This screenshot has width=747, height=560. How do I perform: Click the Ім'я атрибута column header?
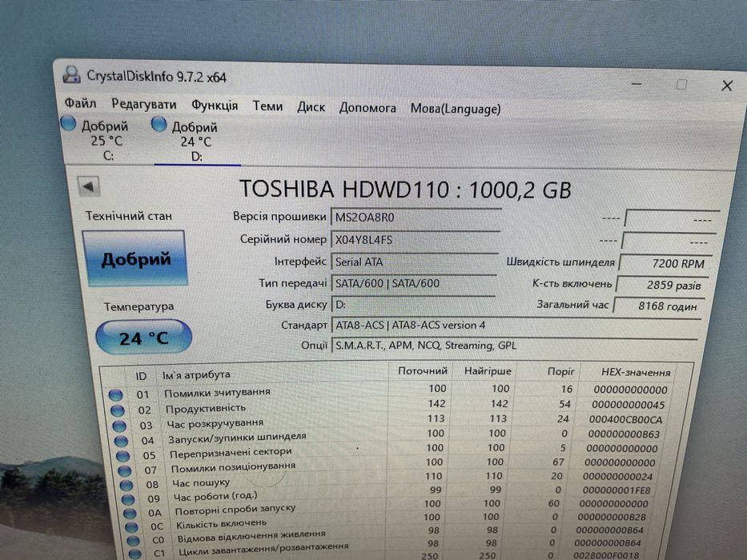(x=196, y=374)
